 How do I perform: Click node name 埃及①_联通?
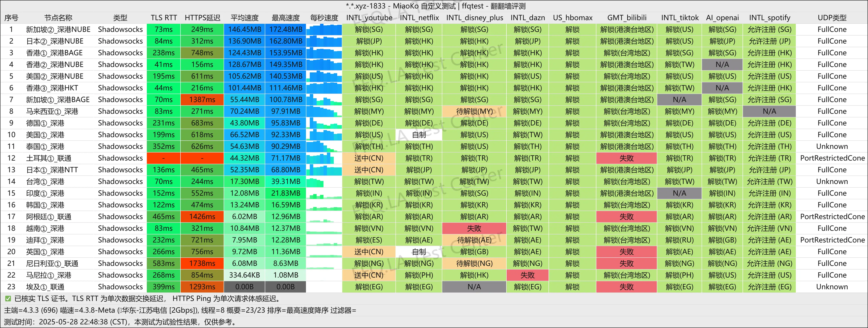pyautogui.click(x=45, y=287)
